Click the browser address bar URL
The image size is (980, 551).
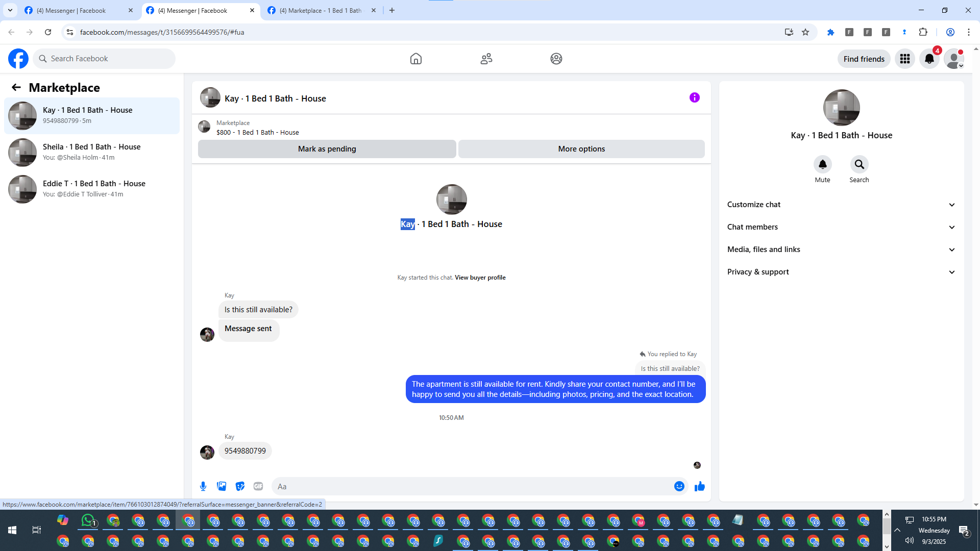[162, 32]
